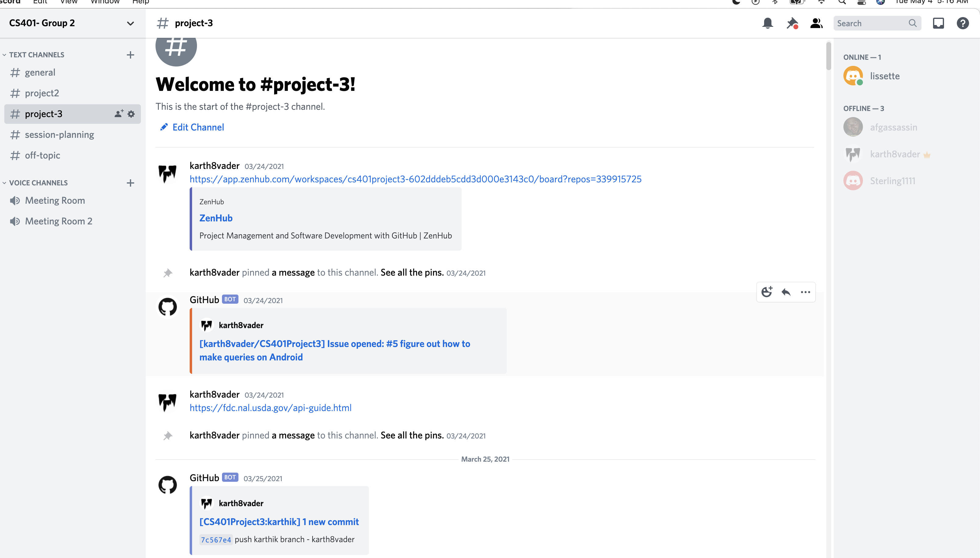Open more options ellipsis on GitHub message
980x558 pixels.
tap(805, 292)
